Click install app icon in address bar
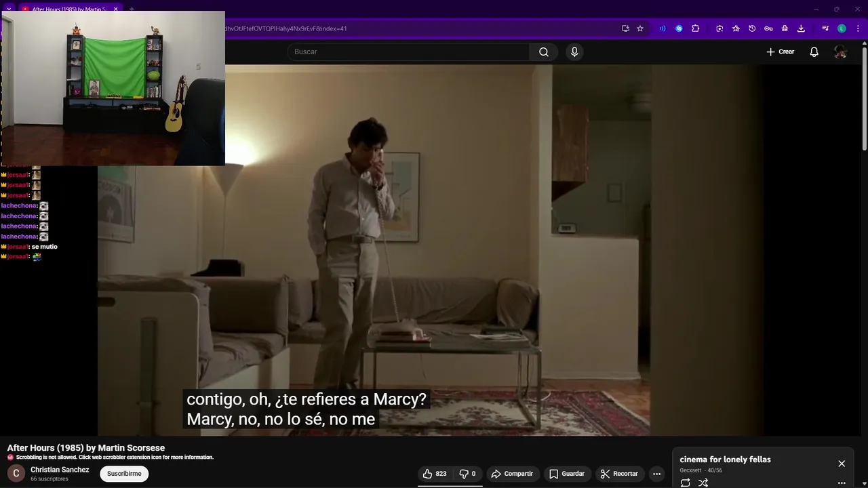This screenshot has height=488, width=868. (x=625, y=28)
